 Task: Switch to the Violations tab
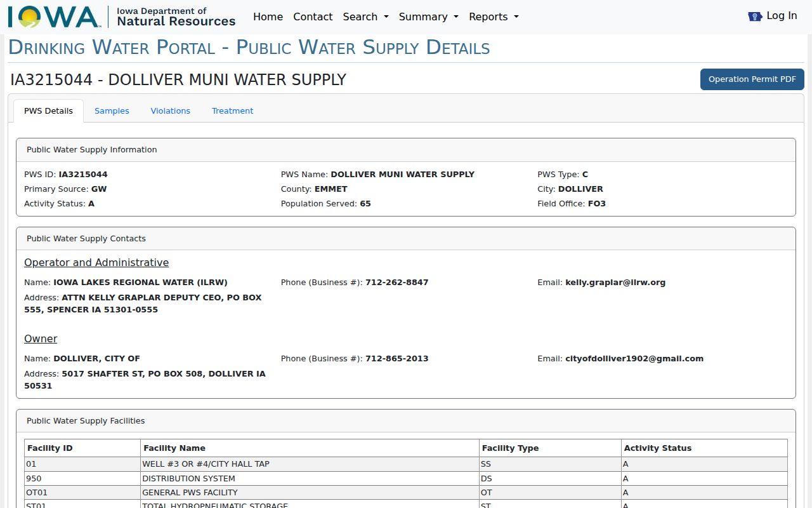170,110
